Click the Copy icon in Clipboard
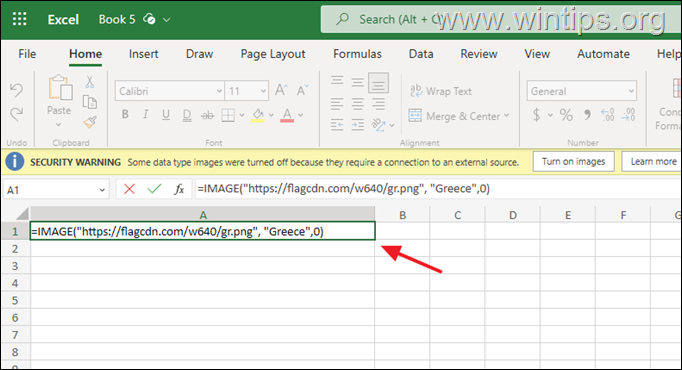 click(90, 102)
